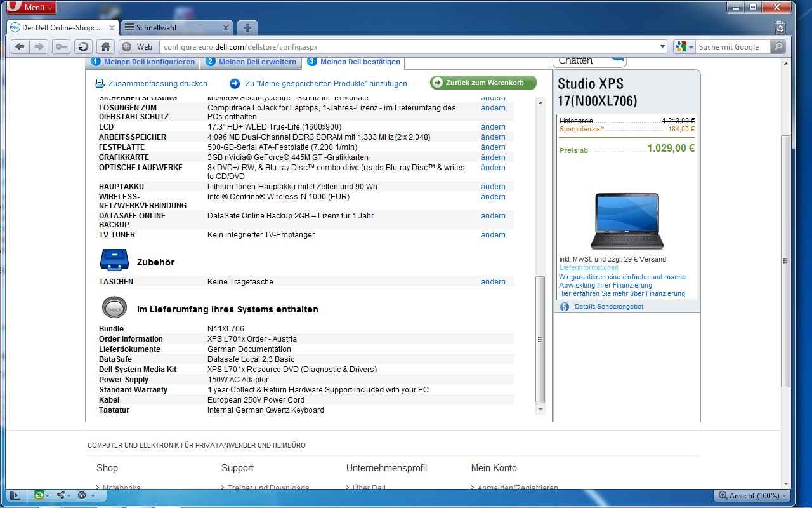Screen dimensions: 812x508
Task: Click ändern for OPTISCHE LAUFWERKE row
Action: click(493, 168)
